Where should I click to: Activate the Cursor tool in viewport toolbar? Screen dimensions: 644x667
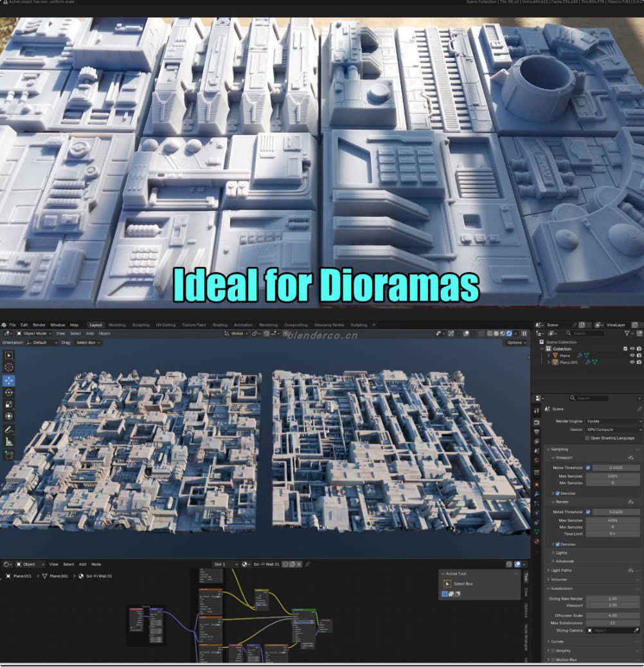[x=9, y=367]
